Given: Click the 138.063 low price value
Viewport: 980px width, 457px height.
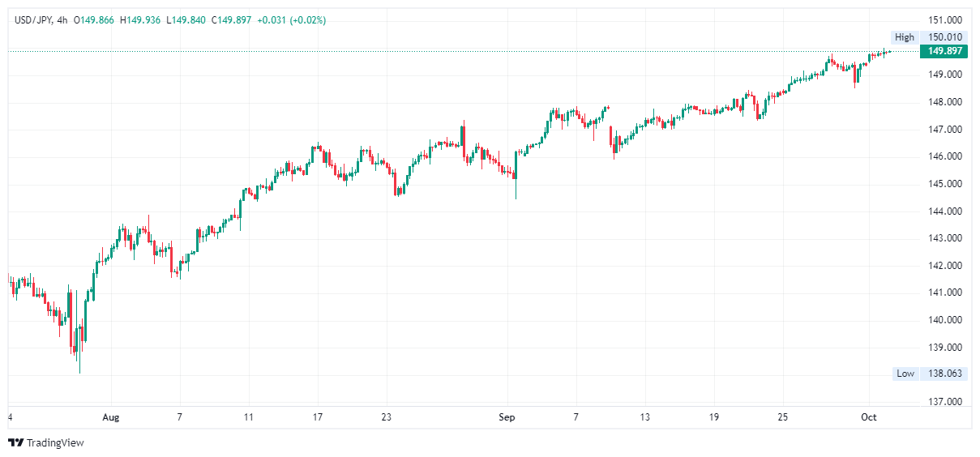Looking at the screenshot, I should [945, 374].
